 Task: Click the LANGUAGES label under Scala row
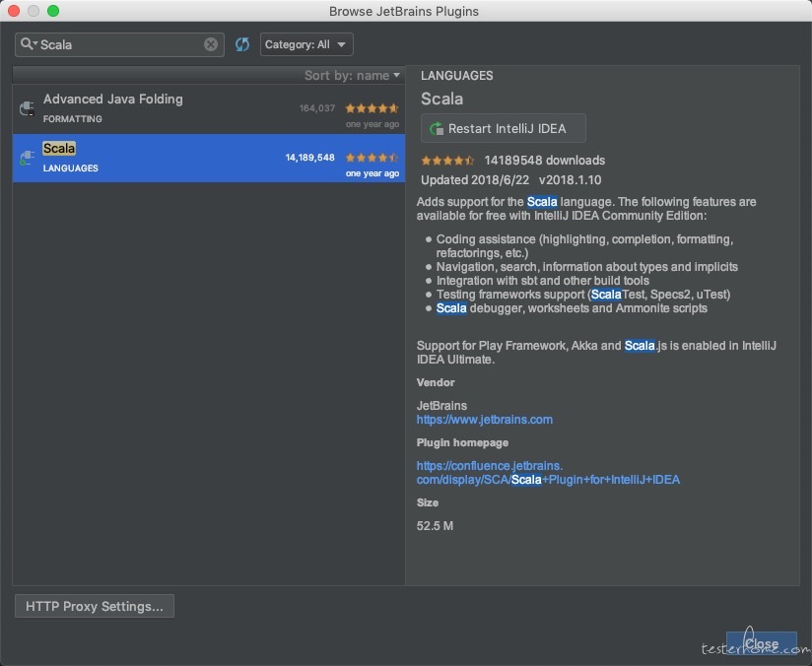(70, 168)
